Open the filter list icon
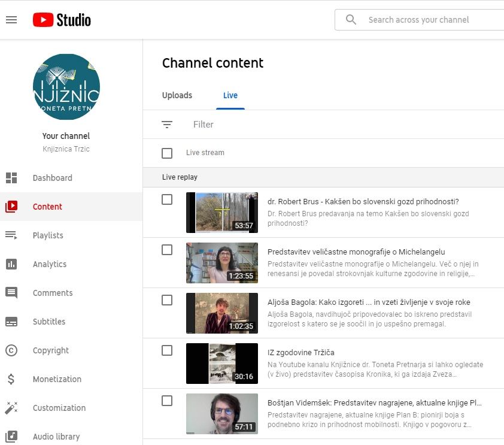Image resolution: width=504 pixels, height=445 pixels. pyautogui.click(x=167, y=125)
